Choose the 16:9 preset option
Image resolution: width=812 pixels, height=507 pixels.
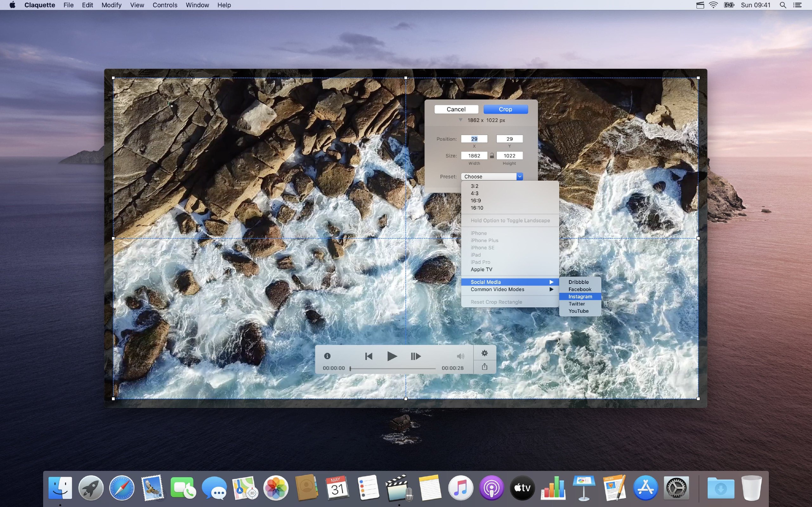[475, 201]
